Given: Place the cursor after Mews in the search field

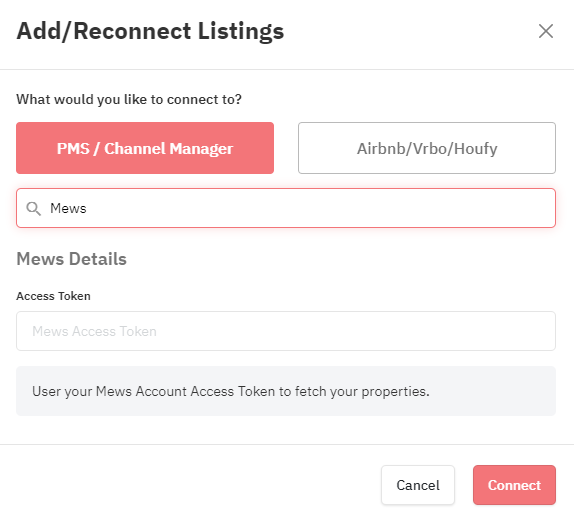Looking at the screenshot, I should point(87,208).
